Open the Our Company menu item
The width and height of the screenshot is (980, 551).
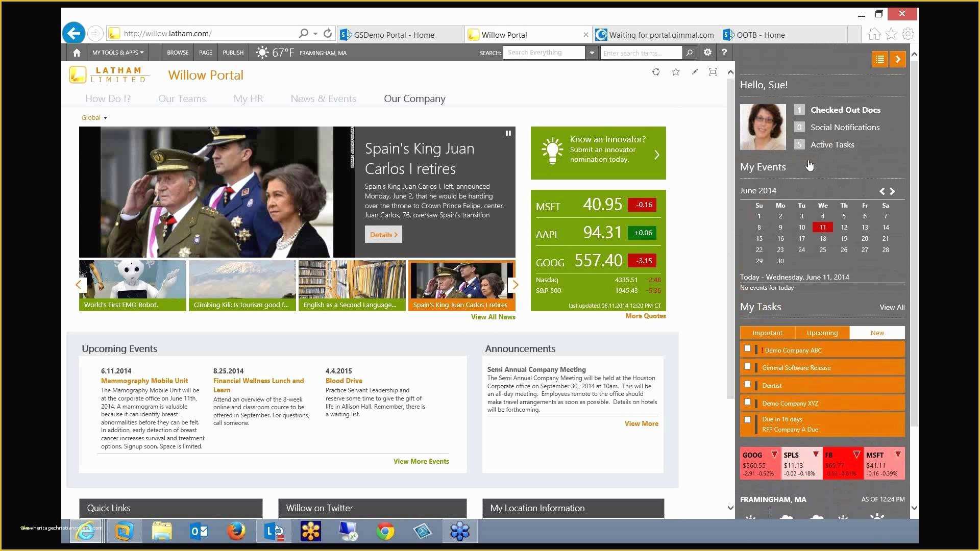[x=414, y=99]
